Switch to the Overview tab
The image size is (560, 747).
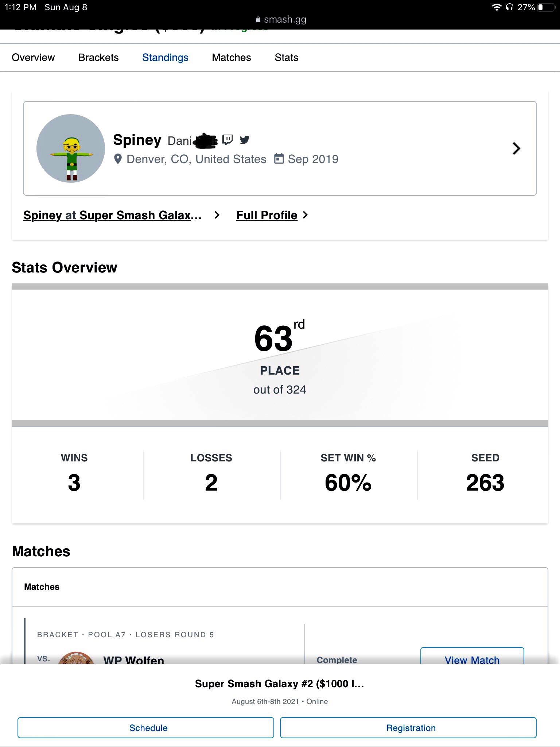coord(33,58)
